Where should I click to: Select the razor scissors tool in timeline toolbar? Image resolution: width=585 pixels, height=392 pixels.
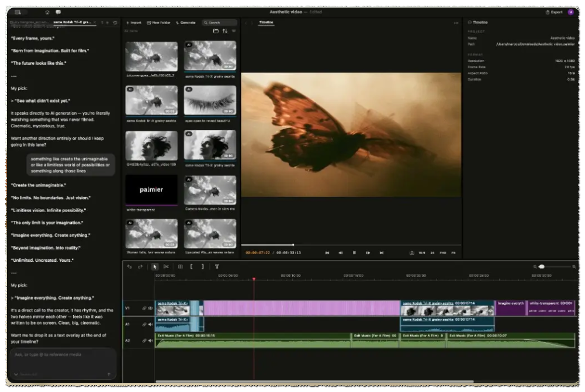tap(166, 266)
